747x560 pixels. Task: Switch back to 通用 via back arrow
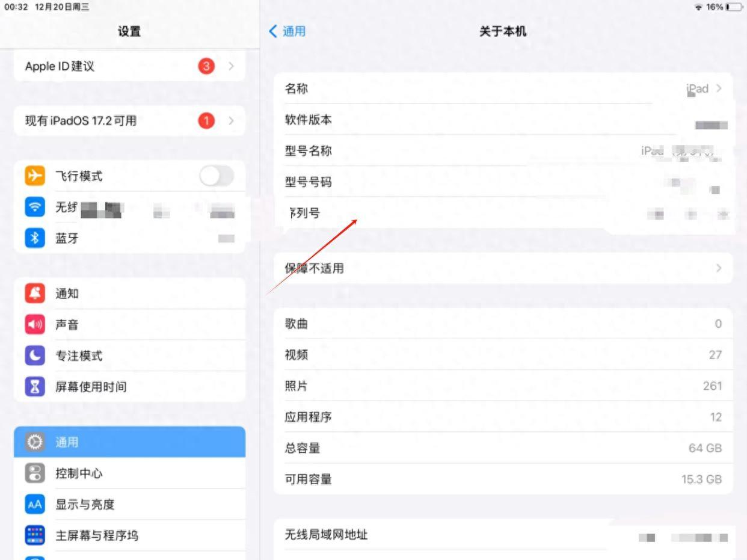click(x=286, y=31)
